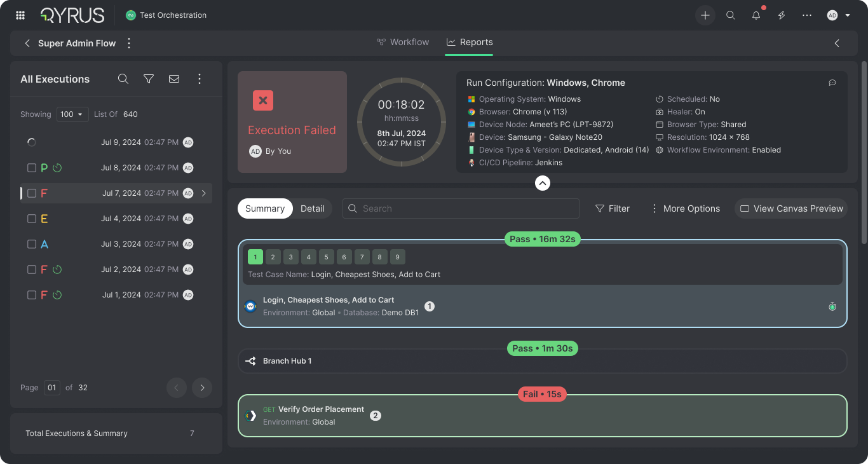868x464 pixels.
Task: Go back from Super Admin Flow
Action: [x=27, y=43]
